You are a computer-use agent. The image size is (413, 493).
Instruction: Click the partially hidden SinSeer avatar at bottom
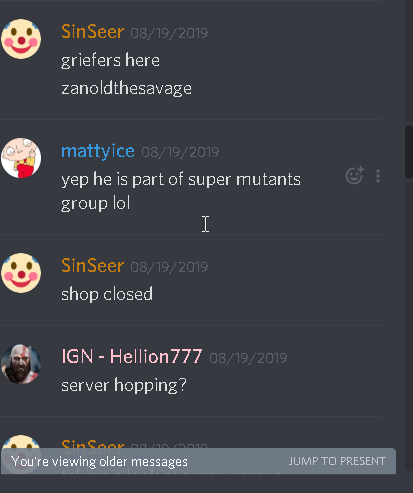click(21, 442)
